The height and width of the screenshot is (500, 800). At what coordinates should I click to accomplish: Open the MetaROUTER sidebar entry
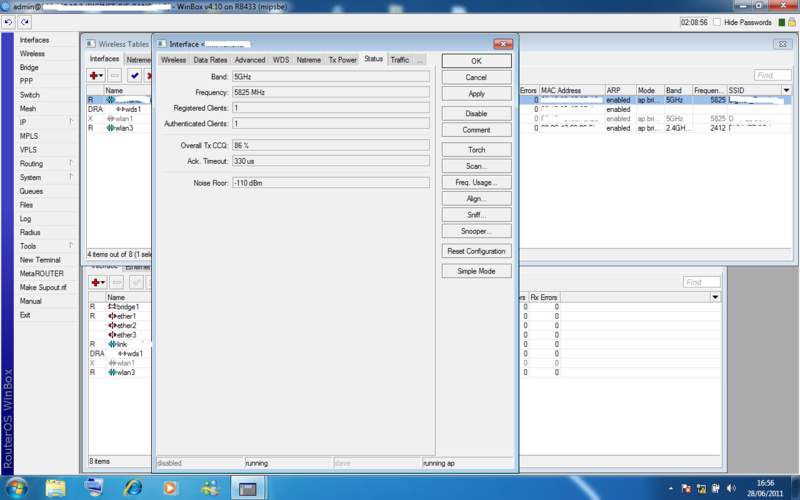click(x=41, y=273)
